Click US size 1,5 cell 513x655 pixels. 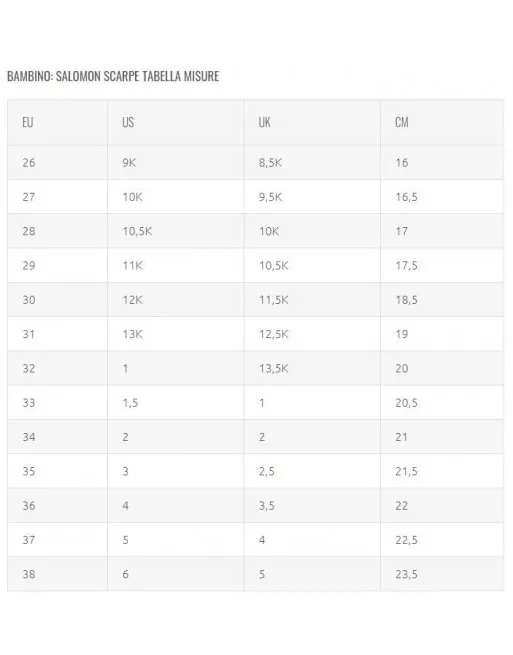(x=176, y=403)
